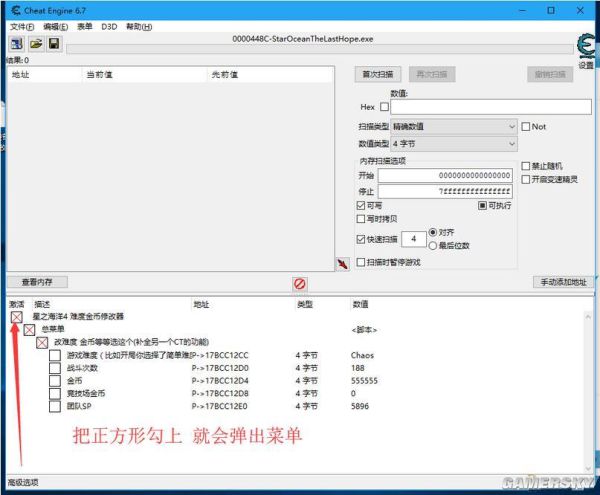600x495 pixels.
Task: Click the 停止 address input field
Action: [x=445, y=191]
